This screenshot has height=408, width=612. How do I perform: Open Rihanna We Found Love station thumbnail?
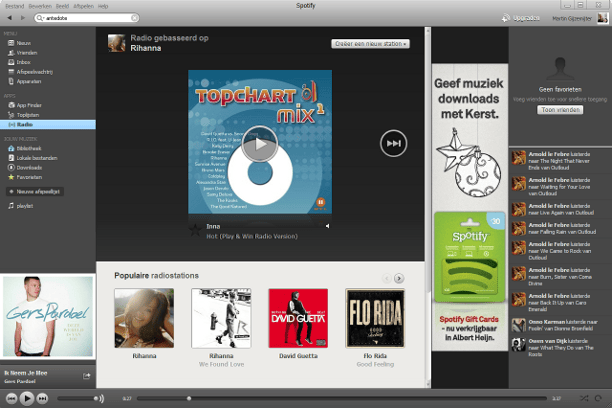tap(221, 318)
